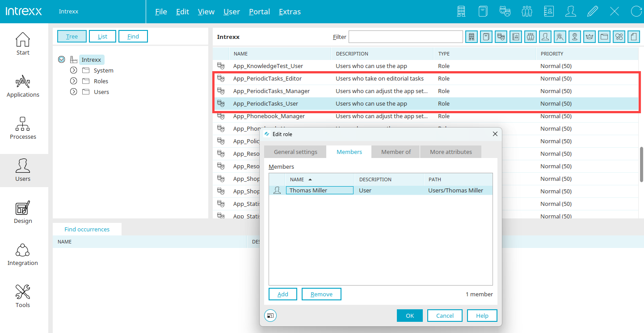Click role icon of App_KnowledgeTest_User row
The width and height of the screenshot is (644, 333).
(x=221, y=66)
